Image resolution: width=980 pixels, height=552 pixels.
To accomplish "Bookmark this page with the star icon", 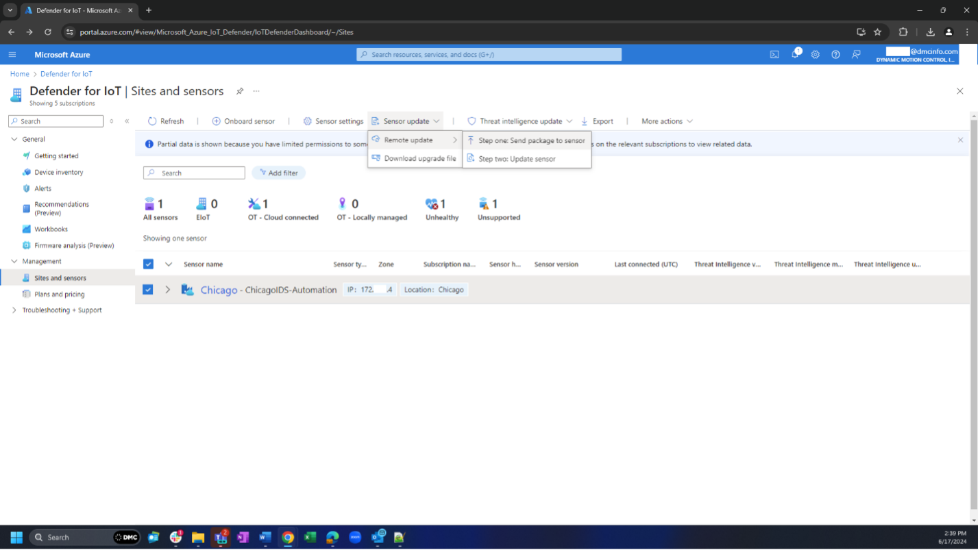I will (x=878, y=32).
